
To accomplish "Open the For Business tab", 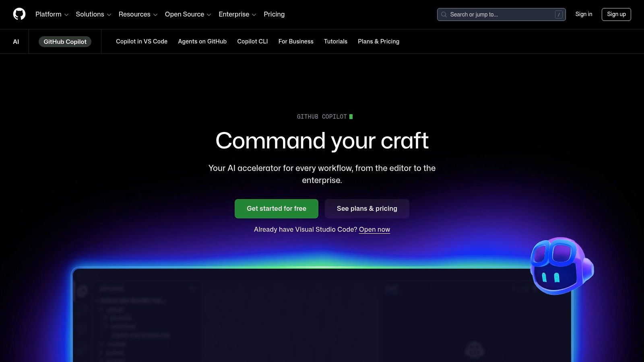I will click(296, 41).
